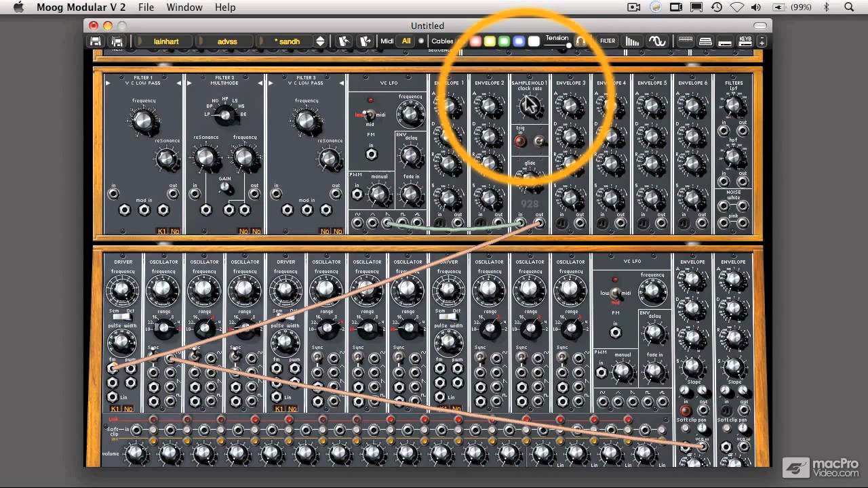The image size is (868, 488).
Task: Click Filter 1 audio in jack
Action: click(113, 195)
